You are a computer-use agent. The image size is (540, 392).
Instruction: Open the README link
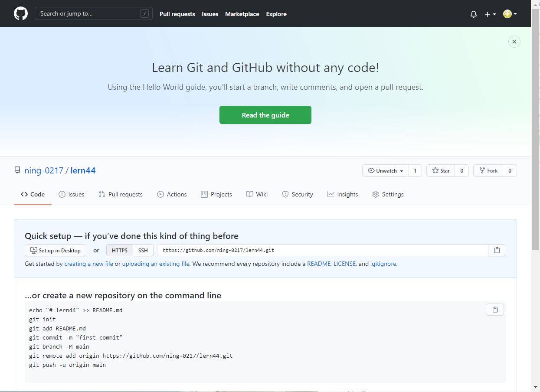pyautogui.click(x=319, y=264)
